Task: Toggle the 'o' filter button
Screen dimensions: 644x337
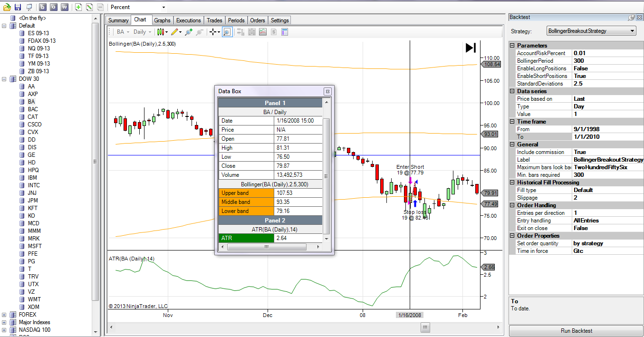Action: [54, 7]
